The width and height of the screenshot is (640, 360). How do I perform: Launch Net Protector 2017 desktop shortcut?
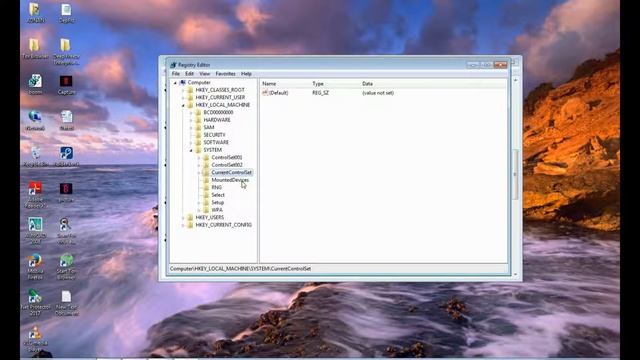click(x=35, y=303)
